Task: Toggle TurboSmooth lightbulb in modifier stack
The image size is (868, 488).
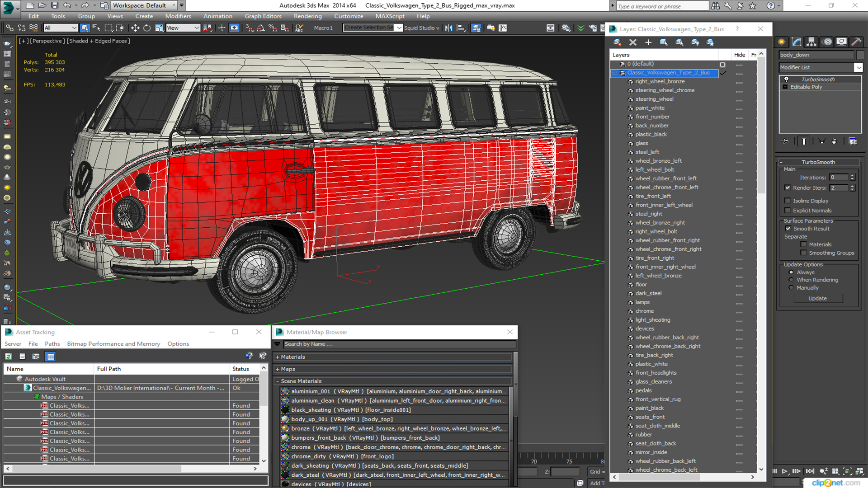Action: tap(786, 79)
